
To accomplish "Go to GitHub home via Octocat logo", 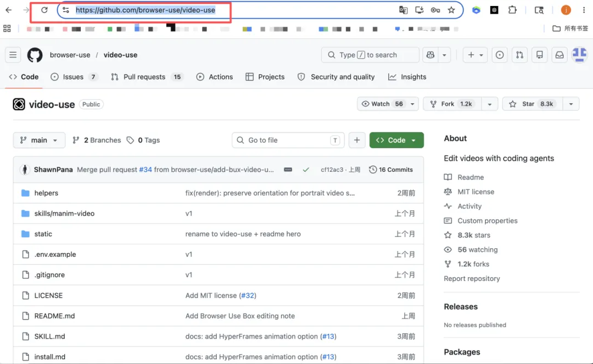I will point(35,55).
